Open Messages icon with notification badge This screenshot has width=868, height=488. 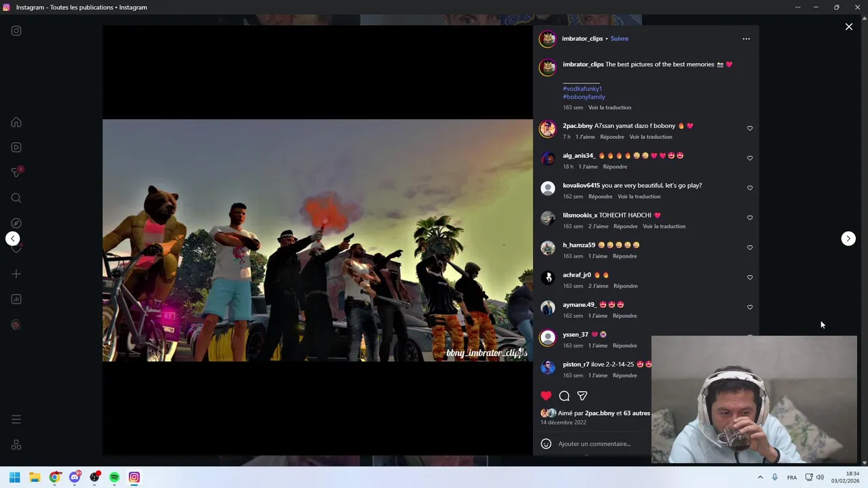[16, 173]
